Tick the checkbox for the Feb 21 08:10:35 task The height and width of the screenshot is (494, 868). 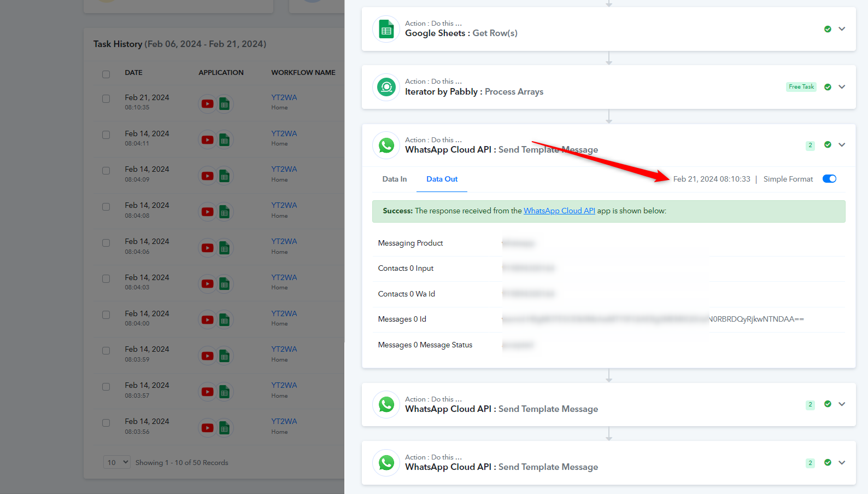(x=106, y=98)
